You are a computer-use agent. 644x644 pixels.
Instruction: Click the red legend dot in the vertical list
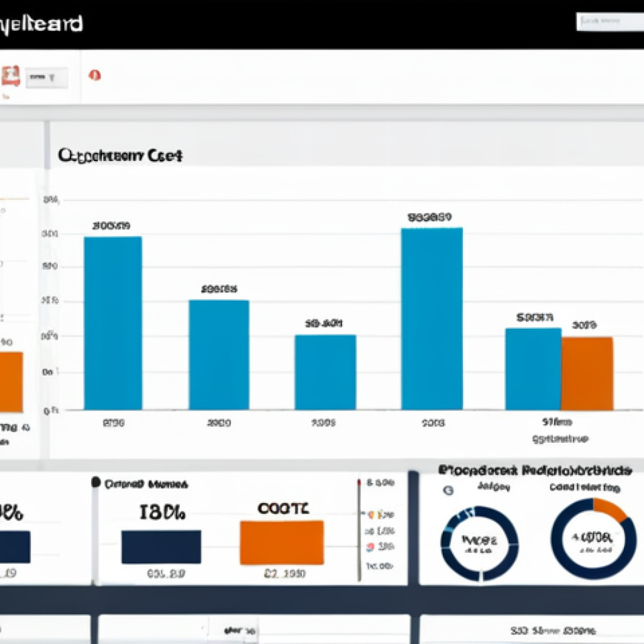(370, 547)
